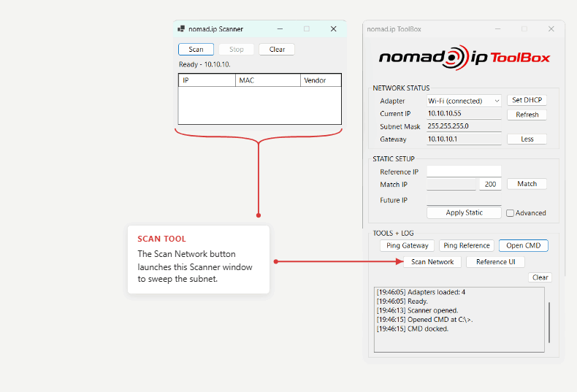Click the Future IP field
The height and width of the screenshot is (392, 577).
coord(464,200)
